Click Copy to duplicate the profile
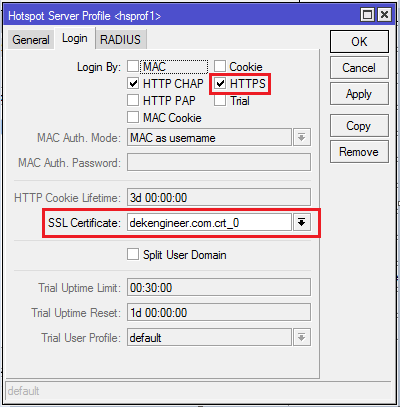 [359, 126]
